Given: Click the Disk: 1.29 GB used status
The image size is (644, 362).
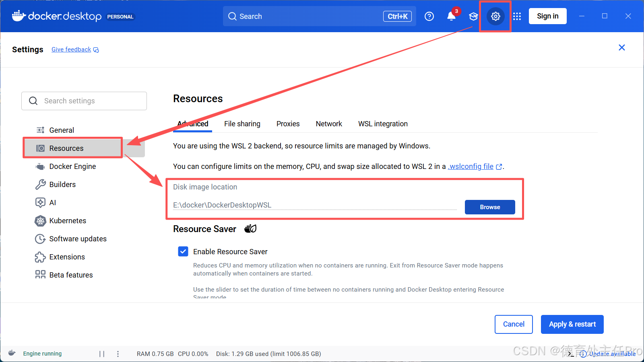Looking at the screenshot, I should click(268, 354).
